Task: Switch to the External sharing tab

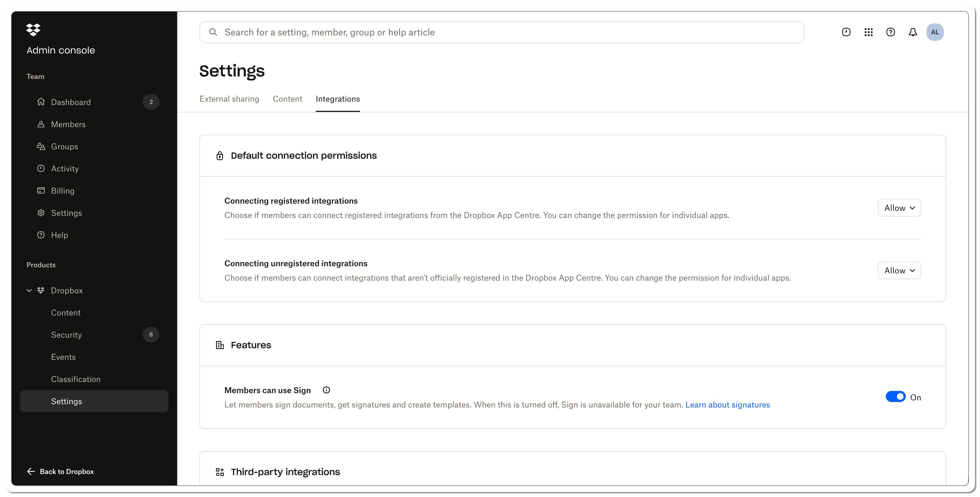Action: pyautogui.click(x=229, y=99)
